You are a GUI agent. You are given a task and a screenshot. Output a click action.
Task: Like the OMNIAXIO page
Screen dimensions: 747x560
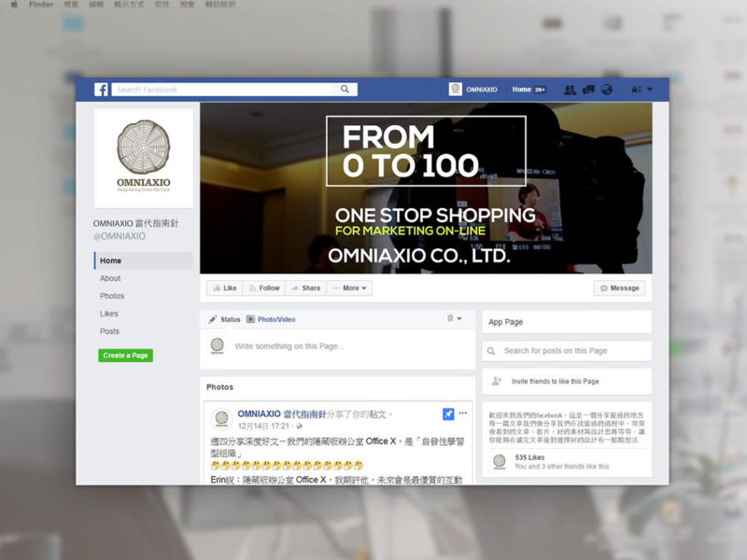coord(225,288)
